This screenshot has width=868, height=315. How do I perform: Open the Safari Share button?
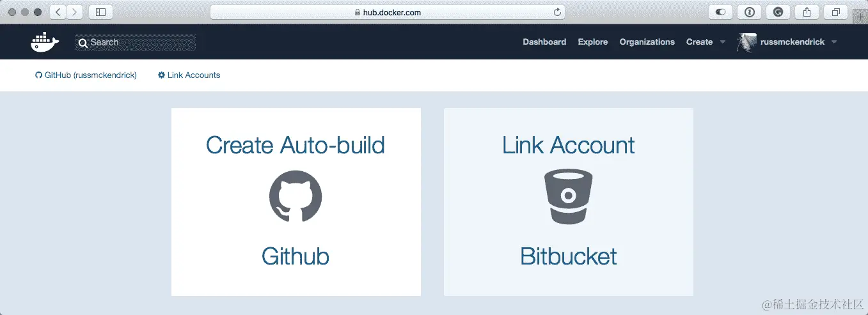pyautogui.click(x=807, y=12)
